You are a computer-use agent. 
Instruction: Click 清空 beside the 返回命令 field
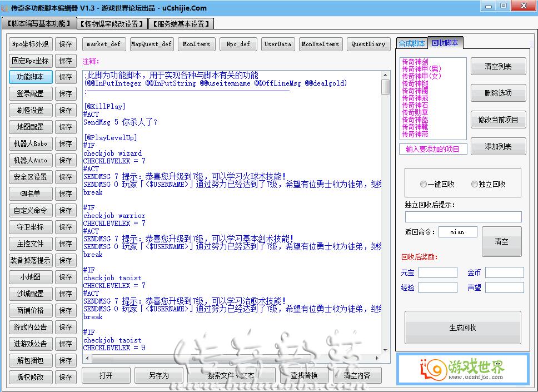click(x=502, y=241)
